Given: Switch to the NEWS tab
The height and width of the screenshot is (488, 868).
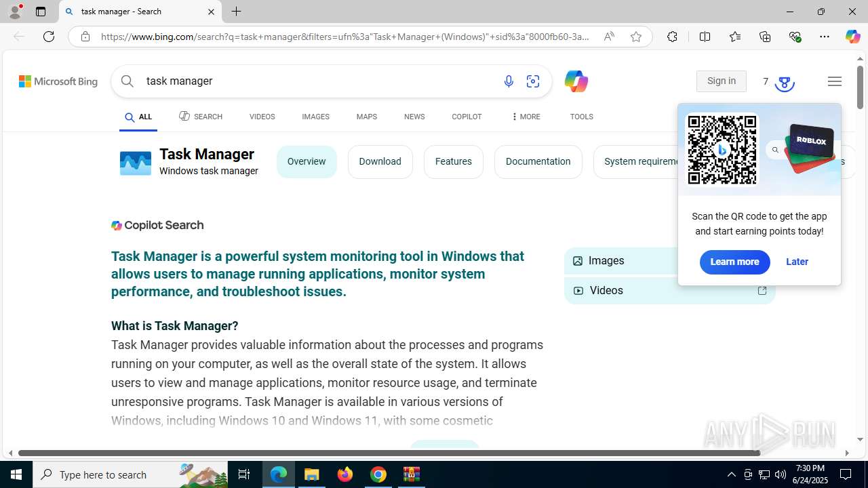Looking at the screenshot, I should tap(414, 117).
